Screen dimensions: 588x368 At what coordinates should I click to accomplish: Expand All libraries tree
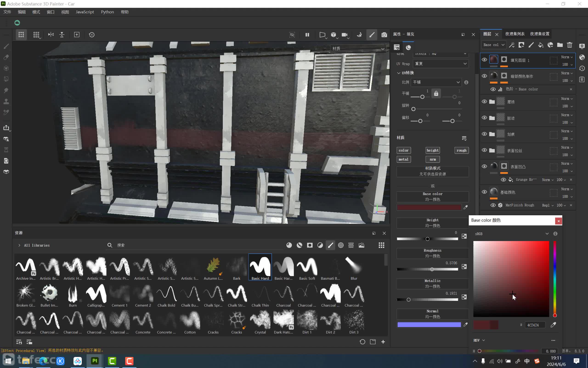[19, 245]
